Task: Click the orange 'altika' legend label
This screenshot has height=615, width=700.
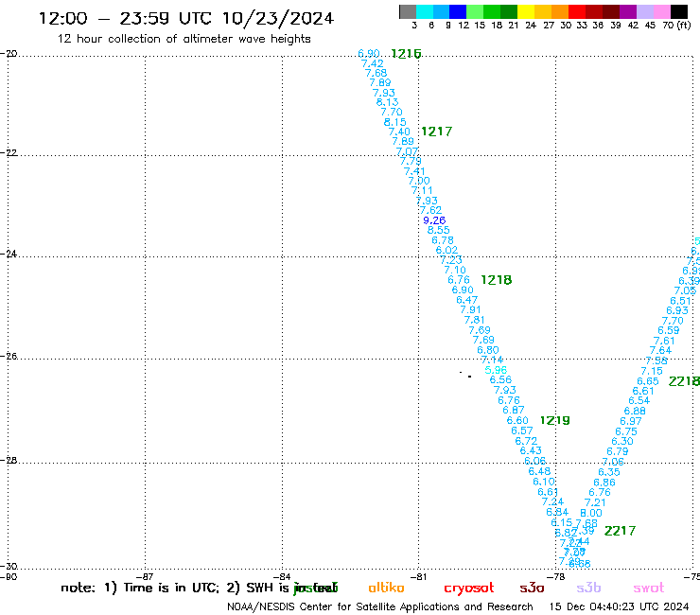Action: (x=386, y=588)
